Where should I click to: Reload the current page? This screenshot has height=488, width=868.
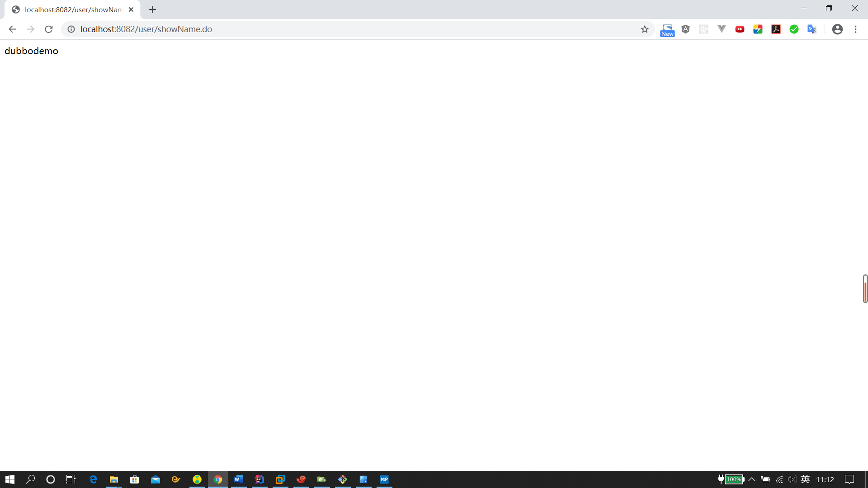tap(49, 29)
